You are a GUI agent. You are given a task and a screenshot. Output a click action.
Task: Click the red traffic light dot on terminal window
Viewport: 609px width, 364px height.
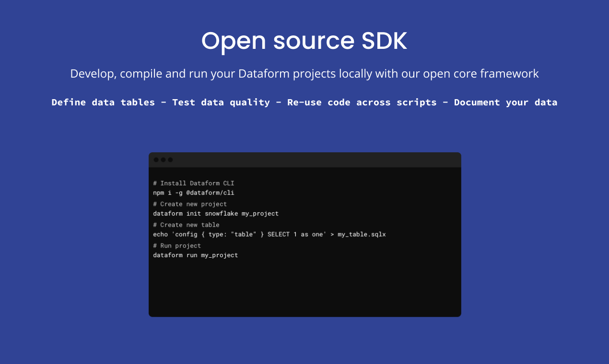pyautogui.click(x=156, y=159)
